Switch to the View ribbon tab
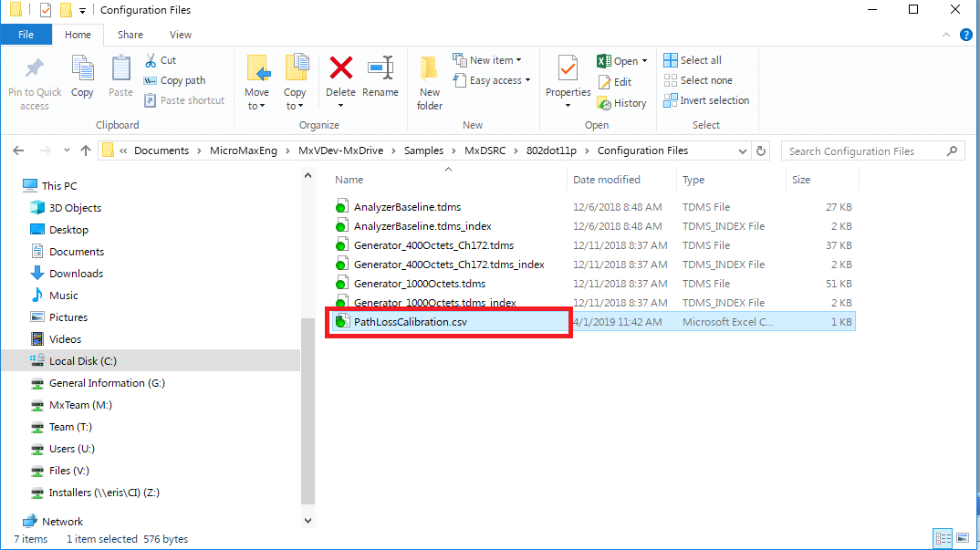This screenshot has height=550, width=980. point(181,35)
